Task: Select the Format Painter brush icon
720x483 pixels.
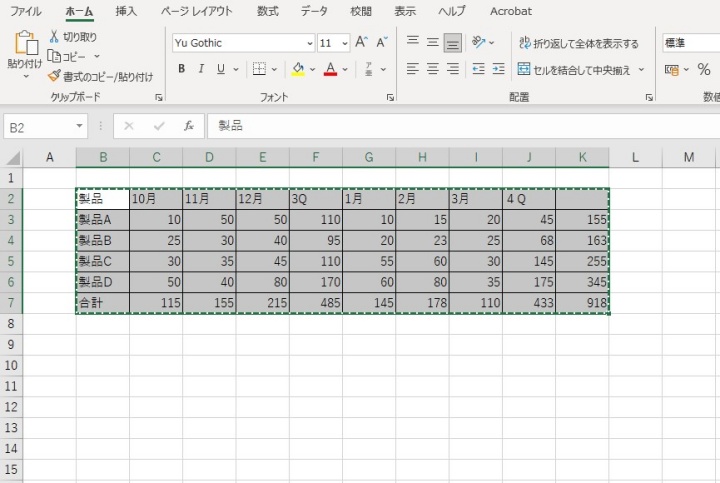Action: click(x=54, y=76)
